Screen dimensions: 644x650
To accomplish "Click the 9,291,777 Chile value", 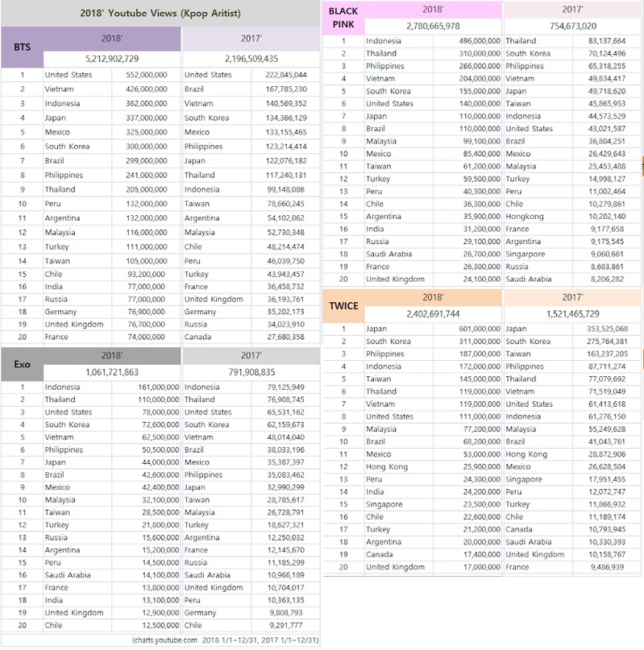I will click(286, 626).
